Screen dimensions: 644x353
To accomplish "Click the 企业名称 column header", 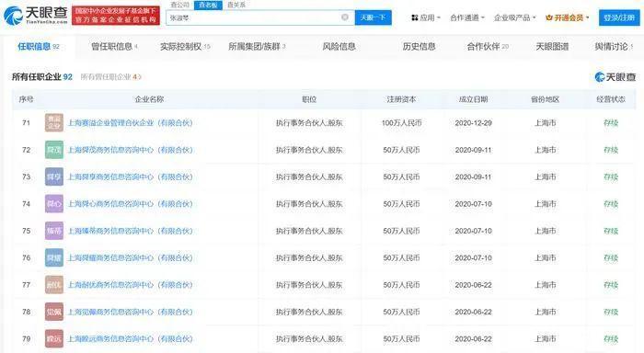I will [x=149, y=99].
